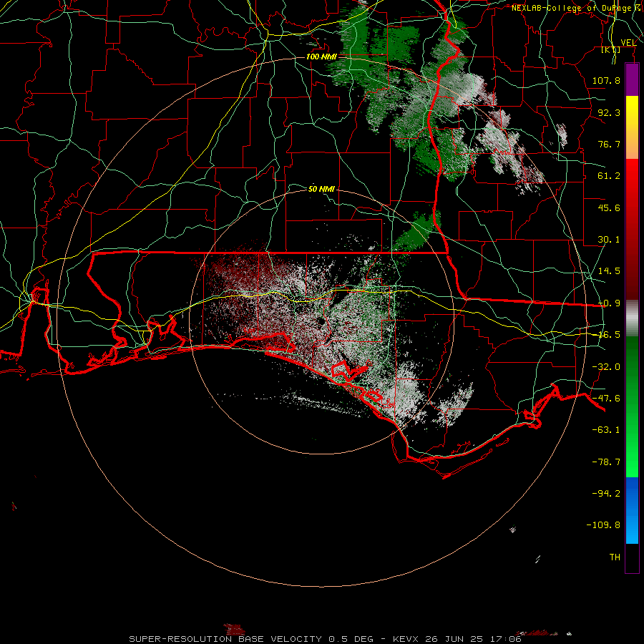
Task: Click the 30.1 legend value
Action: point(609,240)
